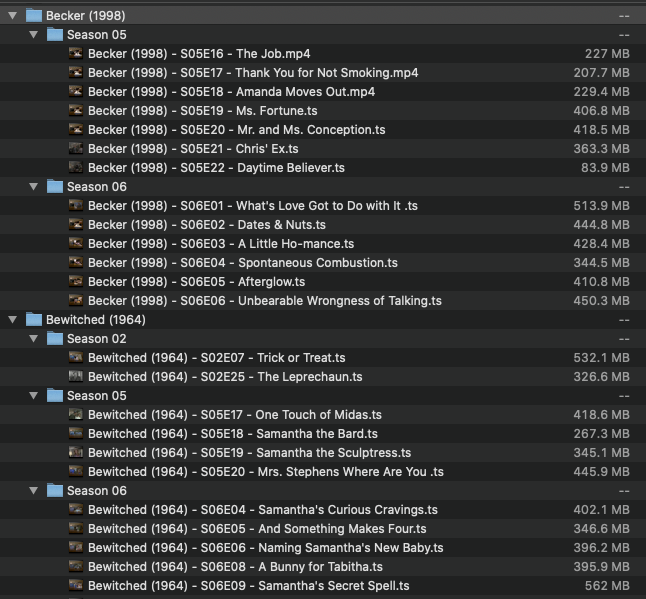Click thumbnail icon of Chris' Ex.ts
This screenshot has width=646, height=599.
(x=76, y=148)
